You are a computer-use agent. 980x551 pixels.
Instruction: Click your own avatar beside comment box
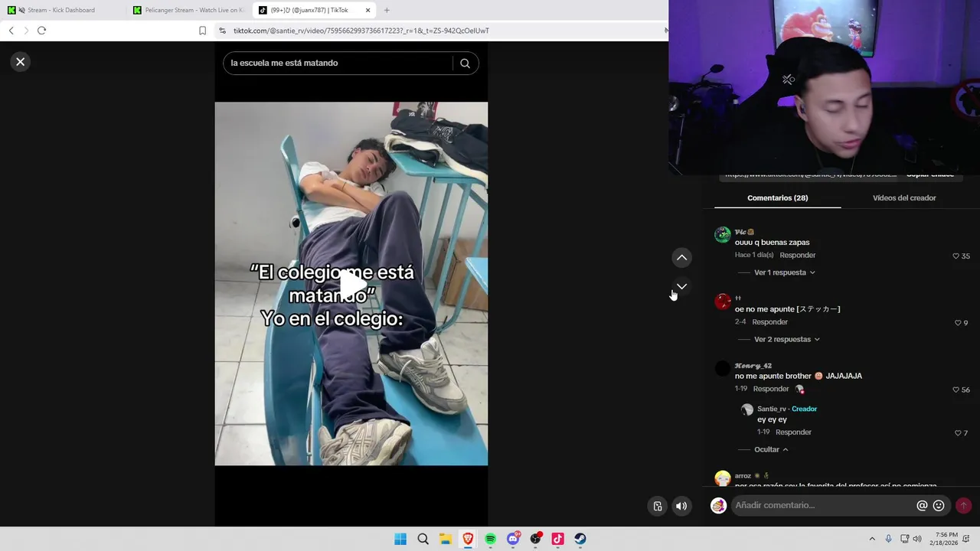click(x=718, y=505)
